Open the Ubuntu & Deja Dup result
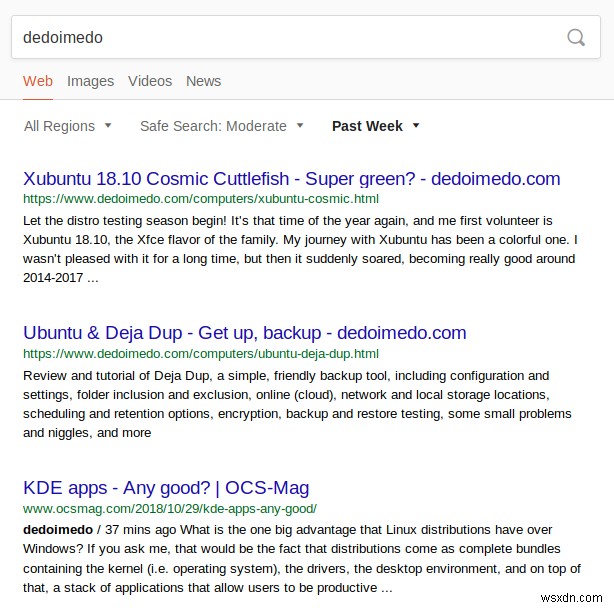 click(245, 333)
